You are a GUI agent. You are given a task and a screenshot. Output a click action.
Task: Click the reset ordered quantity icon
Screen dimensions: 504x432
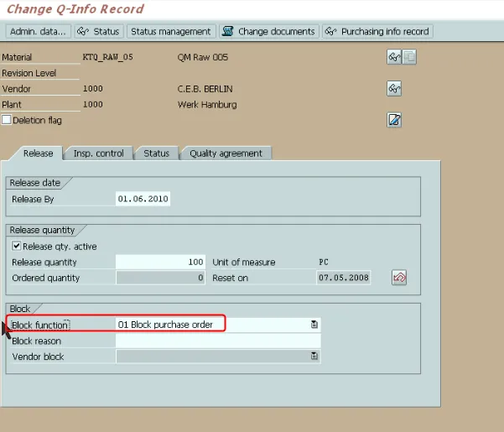point(399,278)
